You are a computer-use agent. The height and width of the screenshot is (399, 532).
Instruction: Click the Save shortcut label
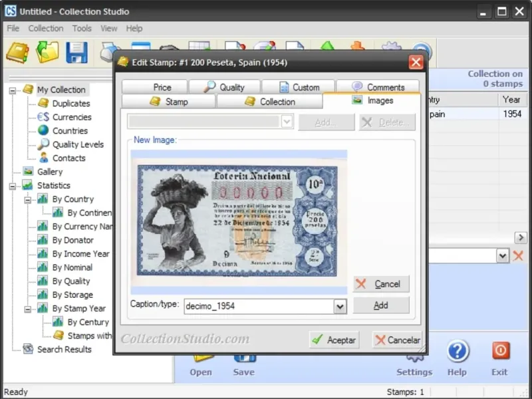[x=243, y=372]
